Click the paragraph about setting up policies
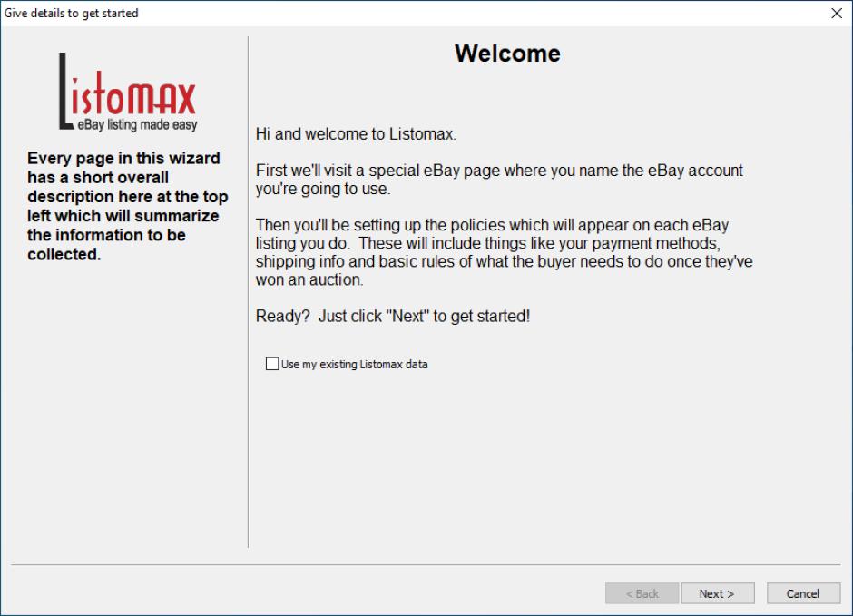This screenshot has height=616, width=853. pyautogui.click(x=505, y=252)
